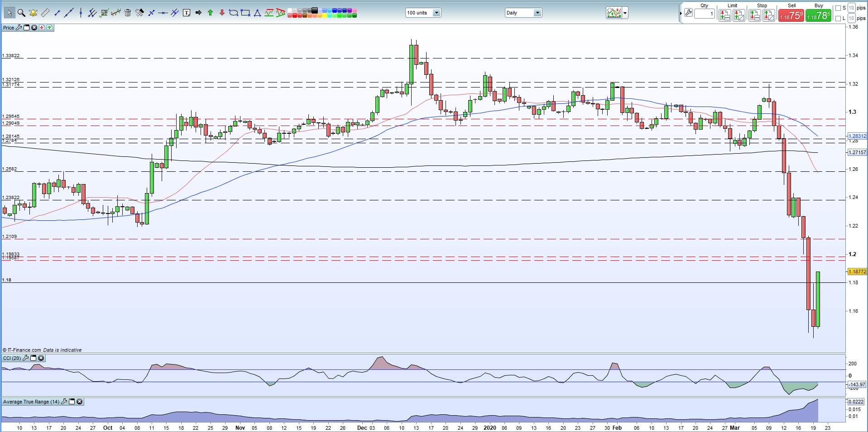
Task: Maximize the Average True Range panel
Action: pyautogui.click(x=72, y=402)
